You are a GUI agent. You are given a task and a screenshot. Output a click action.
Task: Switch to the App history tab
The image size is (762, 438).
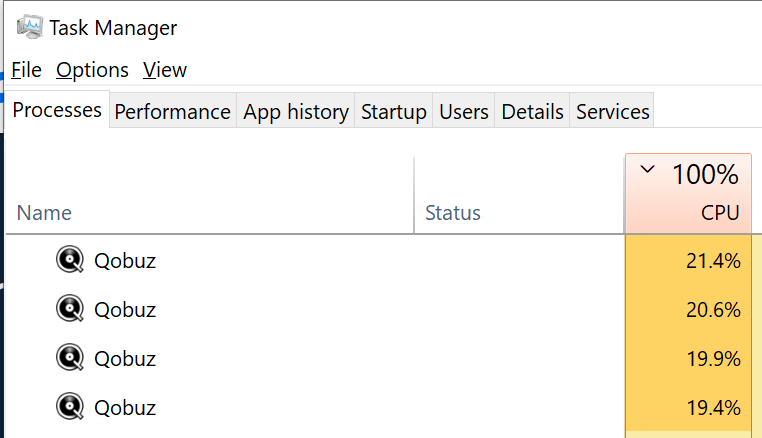click(295, 111)
